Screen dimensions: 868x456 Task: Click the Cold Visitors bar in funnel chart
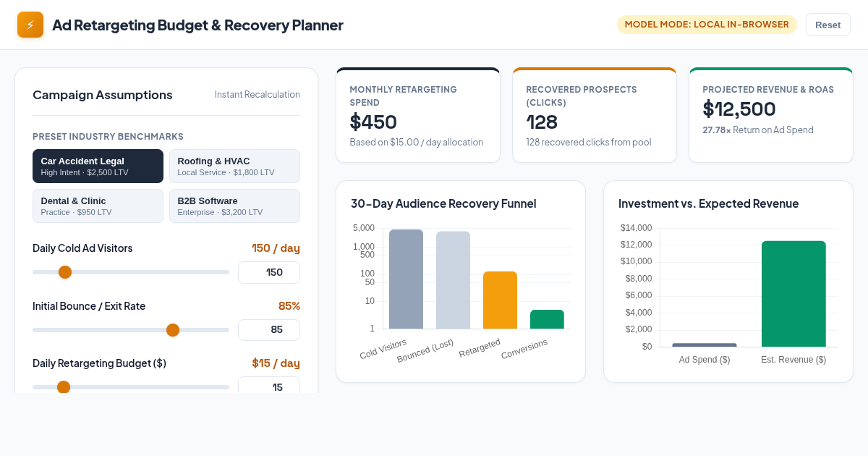tap(407, 279)
